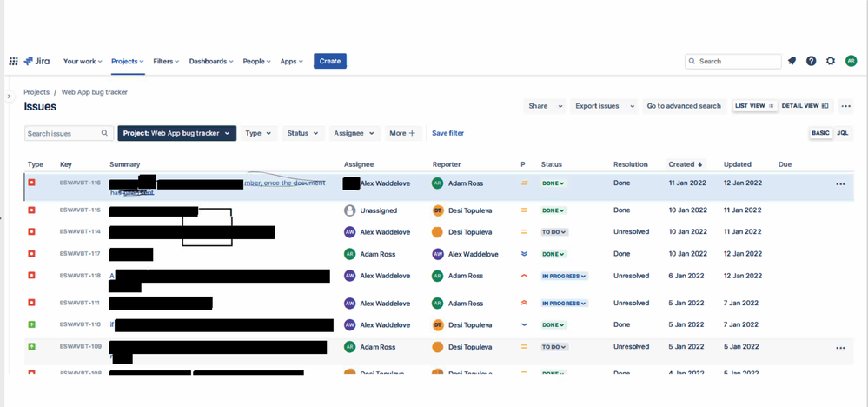Open the Projects menu
Image resolution: width=868 pixels, height=407 pixels.
128,62
